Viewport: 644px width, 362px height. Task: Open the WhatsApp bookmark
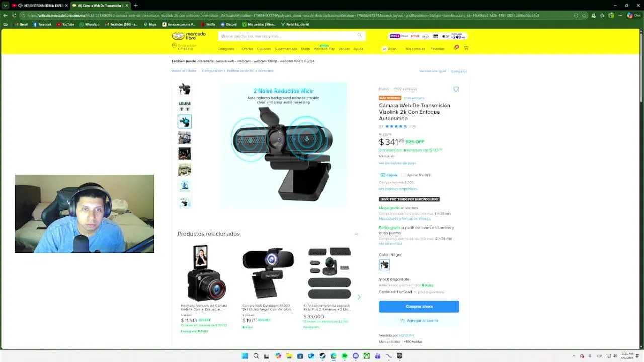(90, 24)
